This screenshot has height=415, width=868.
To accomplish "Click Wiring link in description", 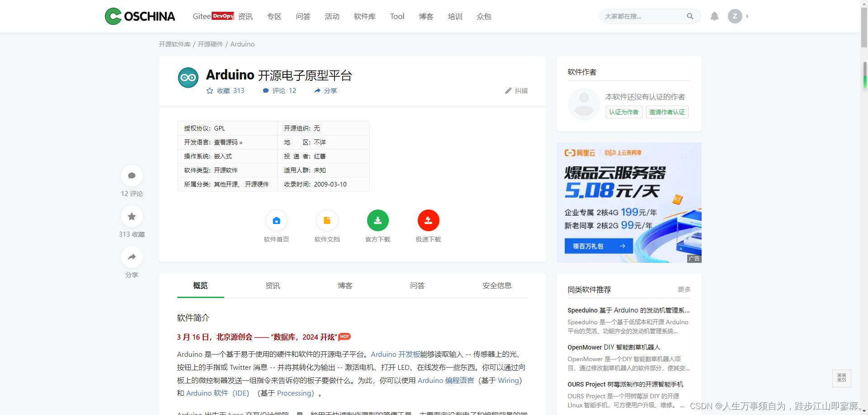I will pos(508,381).
